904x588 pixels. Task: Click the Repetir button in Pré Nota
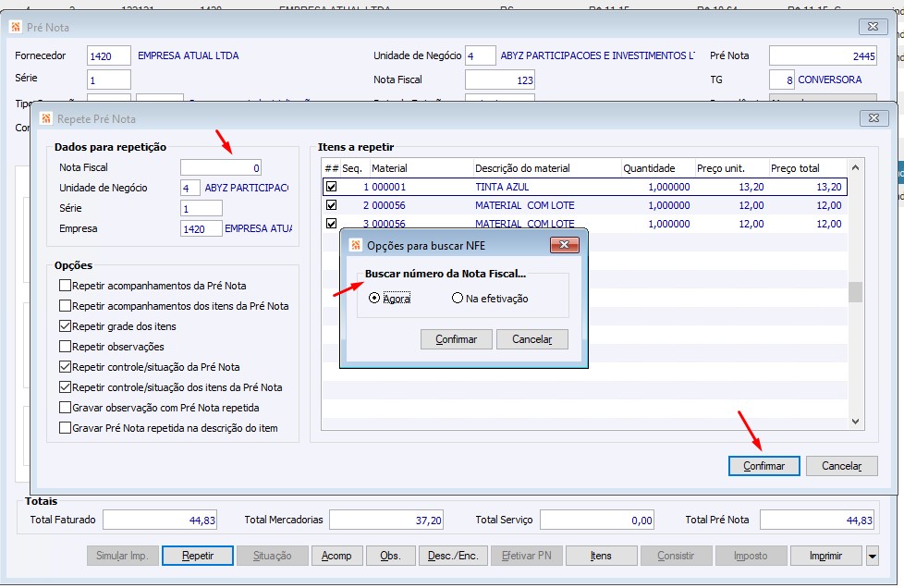point(198,556)
